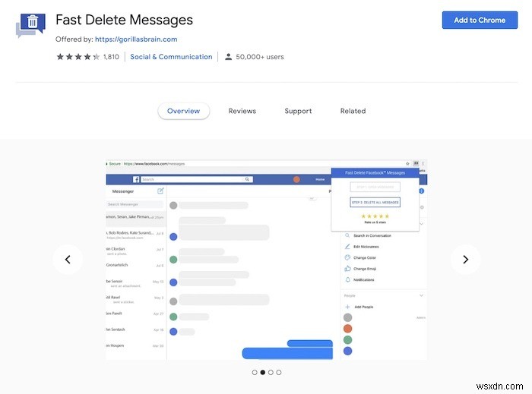Click the new message compose icon beside Messenger
This screenshot has width=532, height=394.
160,191
